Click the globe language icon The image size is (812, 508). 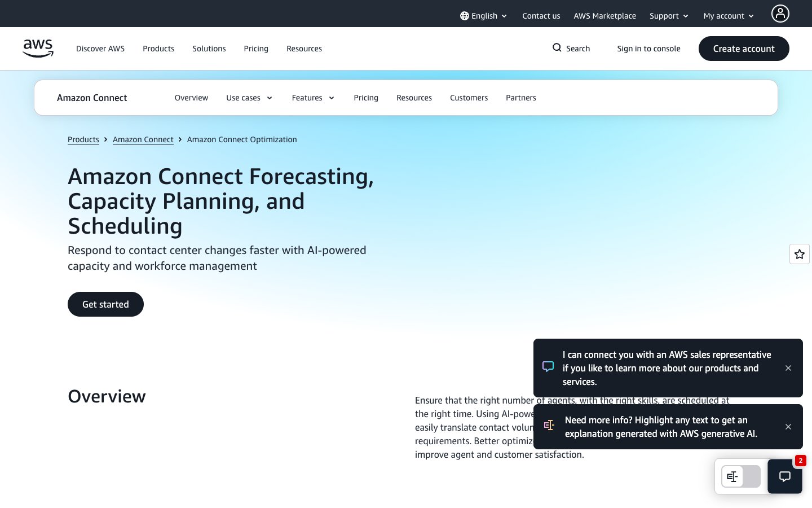[464, 16]
